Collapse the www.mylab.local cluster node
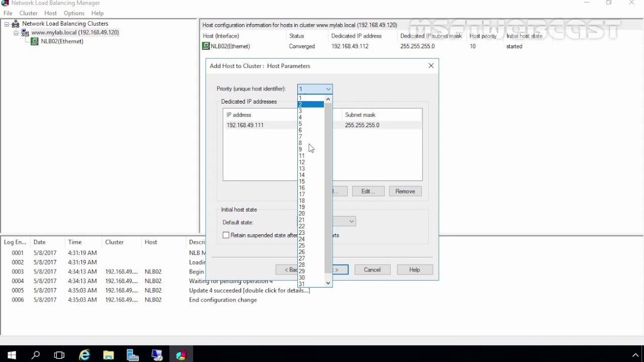 tap(16, 33)
